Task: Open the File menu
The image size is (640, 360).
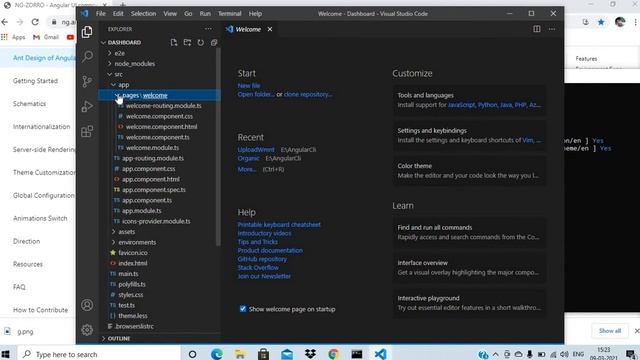Action: pos(100,13)
